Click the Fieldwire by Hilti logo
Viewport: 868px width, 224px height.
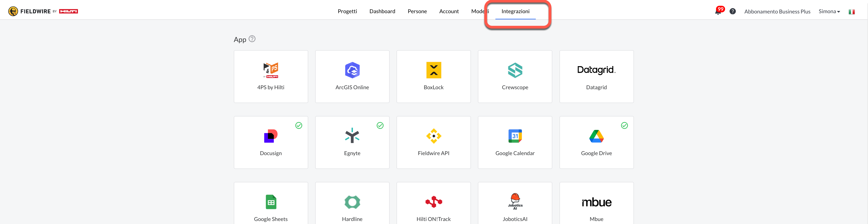tap(43, 12)
